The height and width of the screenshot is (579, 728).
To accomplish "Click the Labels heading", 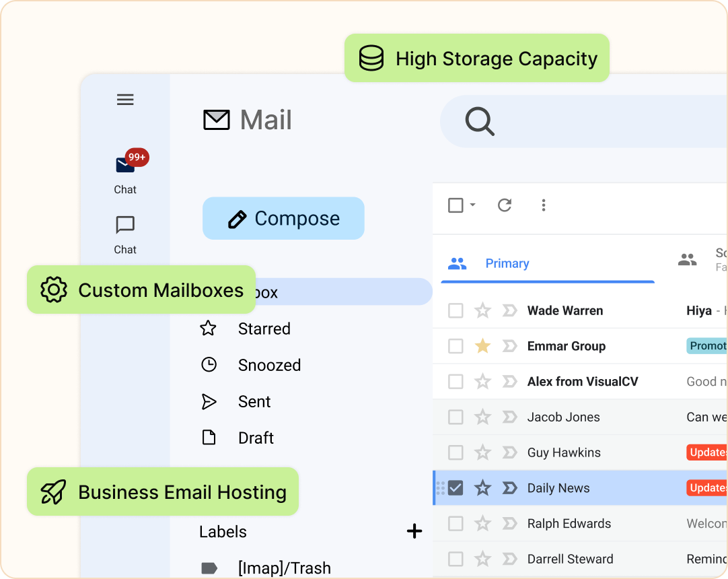I will tap(223, 532).
